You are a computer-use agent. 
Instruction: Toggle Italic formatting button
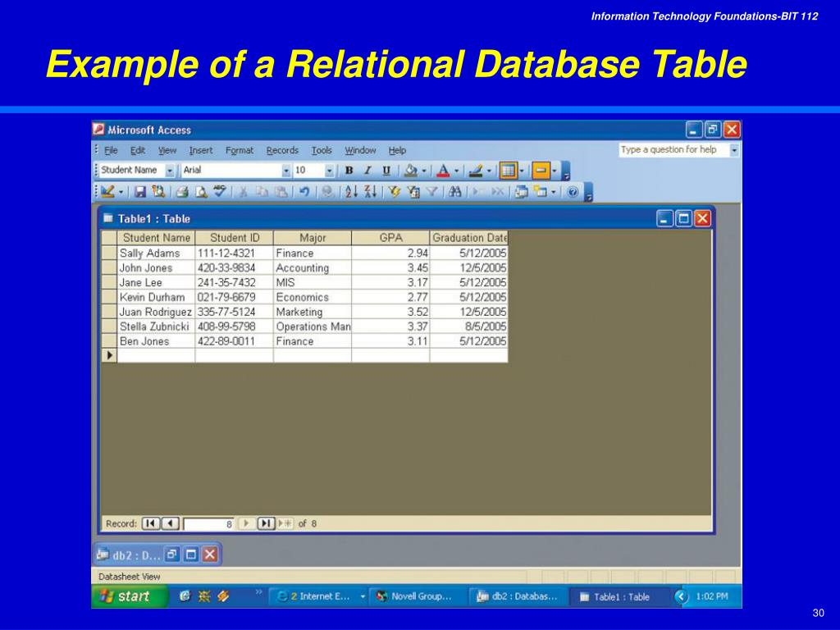click(x=367, y=171)
